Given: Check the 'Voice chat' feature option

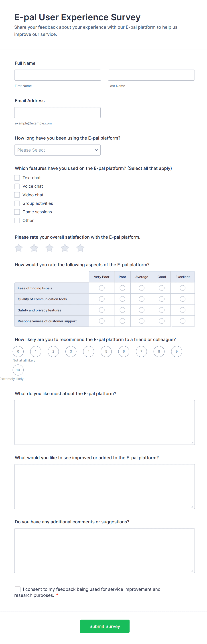Looking at the screenshot, I should point(17,186).
